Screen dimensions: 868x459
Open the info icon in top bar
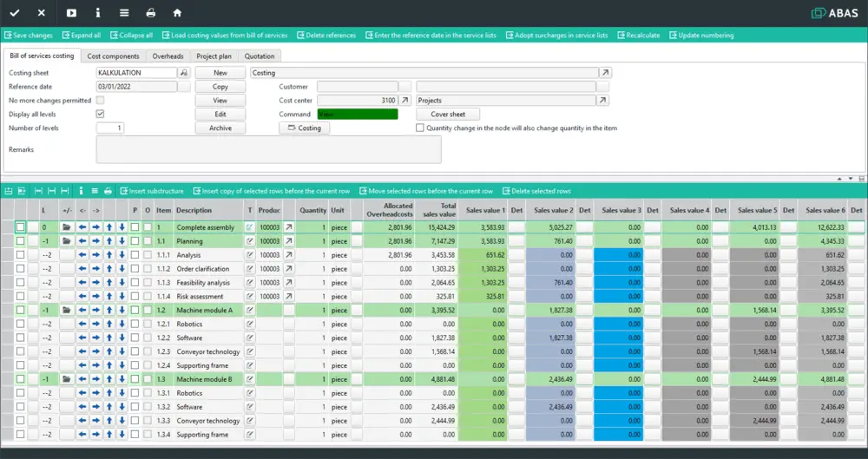(x=98, y=13)
